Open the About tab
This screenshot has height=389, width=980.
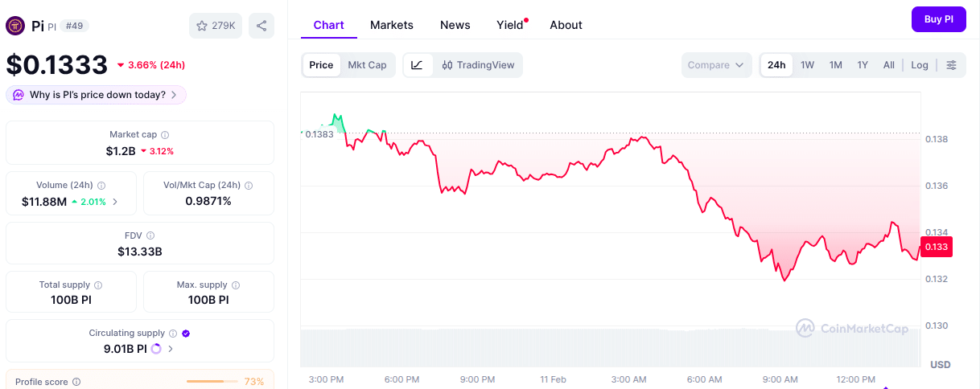tap(566, 25)
